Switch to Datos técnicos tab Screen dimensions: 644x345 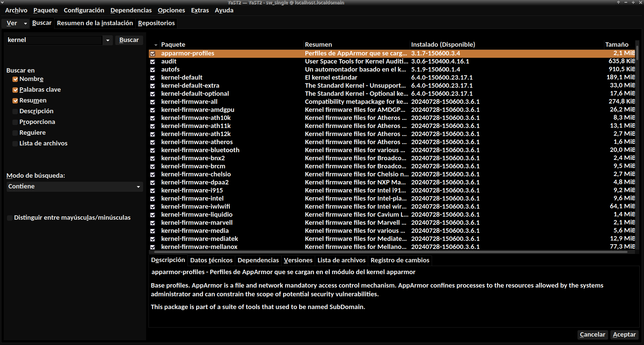coord(211,260)
